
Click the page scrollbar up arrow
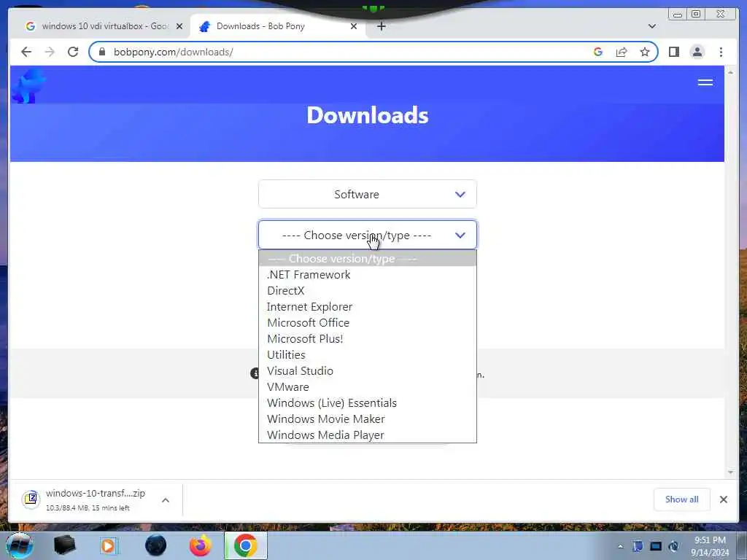click(730, 72)
